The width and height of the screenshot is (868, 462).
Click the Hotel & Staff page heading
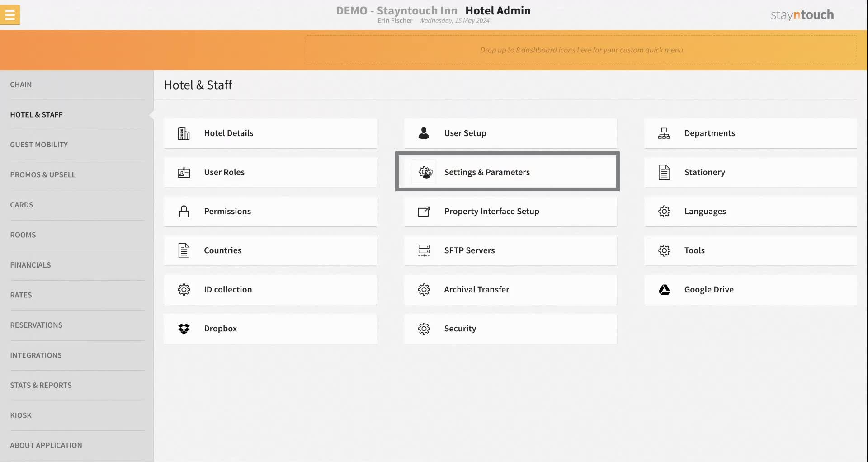(x=198, y=85)
